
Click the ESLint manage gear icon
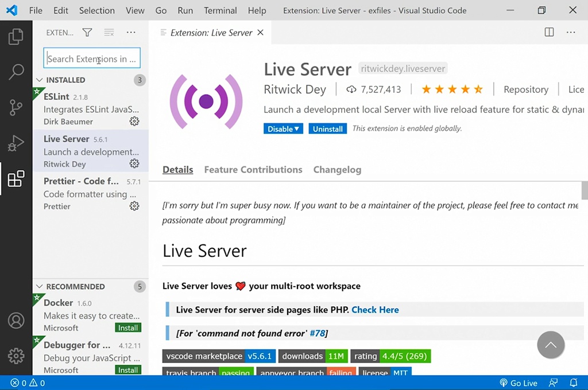coord(134,122)
